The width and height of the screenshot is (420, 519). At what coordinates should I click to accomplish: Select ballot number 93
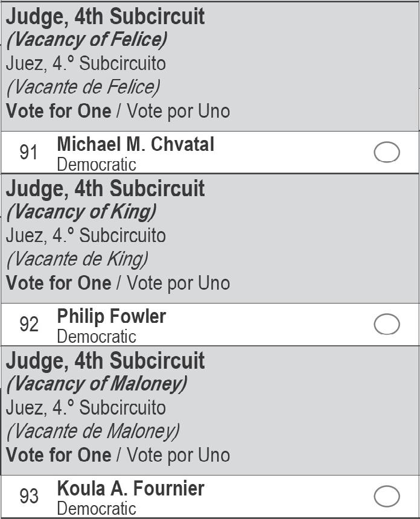pyautogui.click(x=28, y=496)
